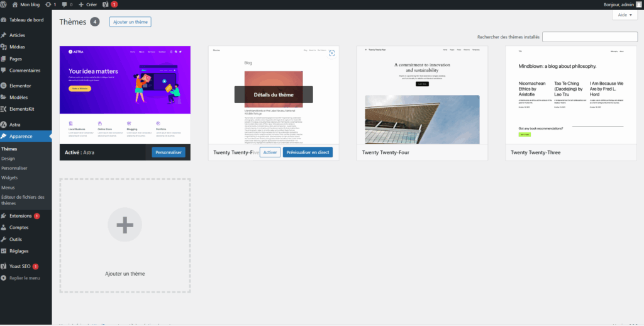Image resolution: width=644 pixels, height=326 pixels.
Task: Click the large plus to add a theme
Action: pyautogui.click(x=125, y=225)
